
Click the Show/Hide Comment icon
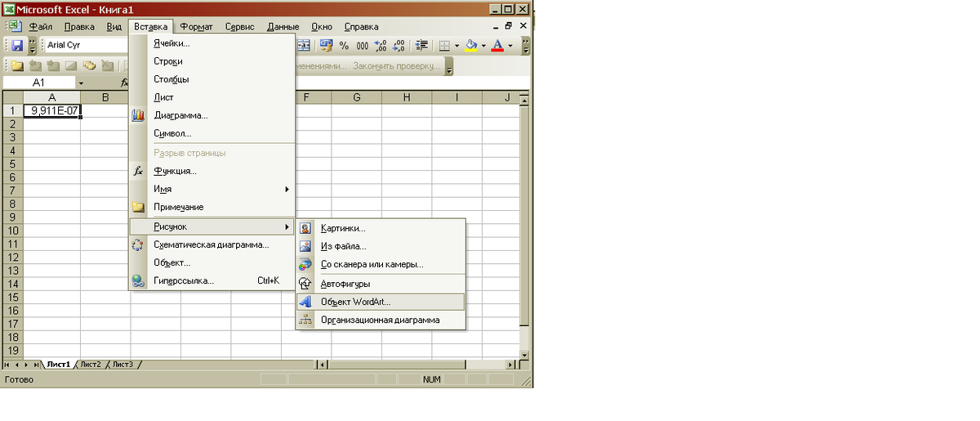point(71,66)
